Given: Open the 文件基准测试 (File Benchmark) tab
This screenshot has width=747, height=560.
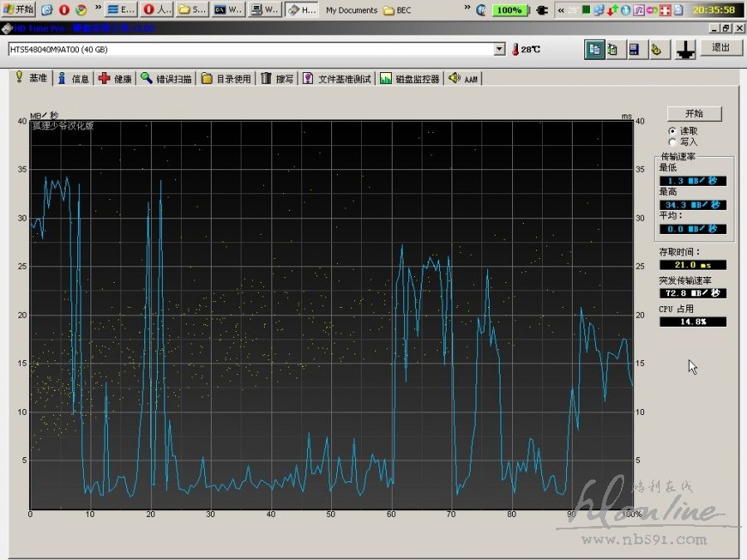Looking at the screenshot, I should 336,79.
